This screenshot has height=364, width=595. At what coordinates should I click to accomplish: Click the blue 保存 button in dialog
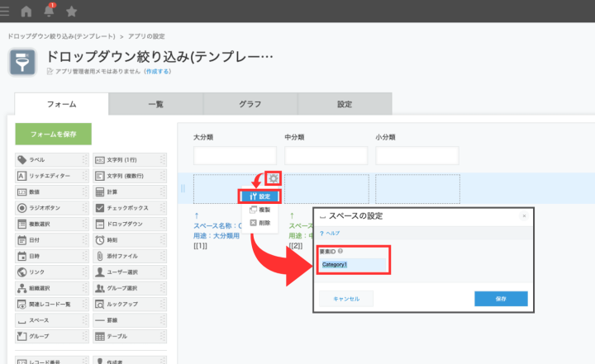tap(501, 298)
